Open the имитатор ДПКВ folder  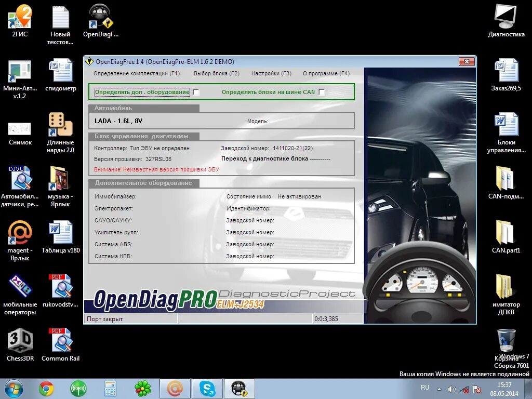pos(506,295)
